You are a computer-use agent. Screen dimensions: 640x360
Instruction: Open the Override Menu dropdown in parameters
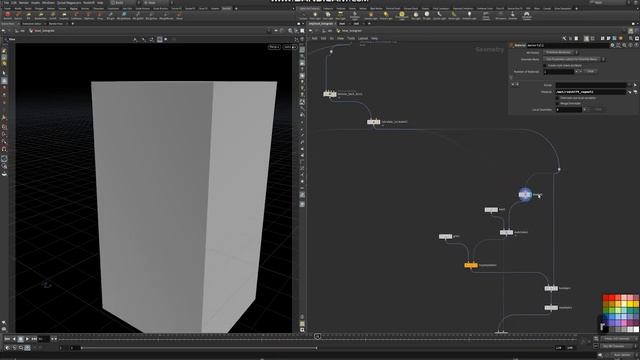[x=575, y=59]
